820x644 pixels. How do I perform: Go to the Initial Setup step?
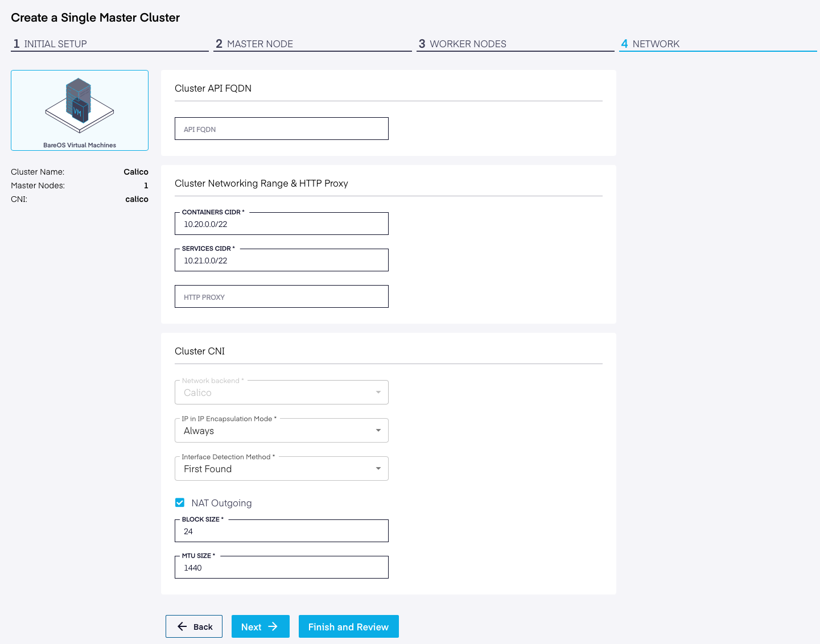pos(55,44)
